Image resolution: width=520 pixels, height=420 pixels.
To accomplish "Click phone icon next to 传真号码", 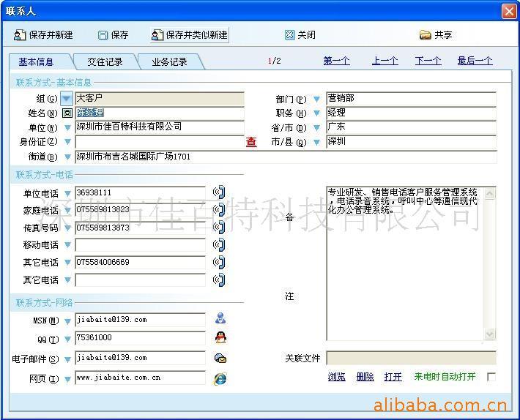I will [219, 228].
